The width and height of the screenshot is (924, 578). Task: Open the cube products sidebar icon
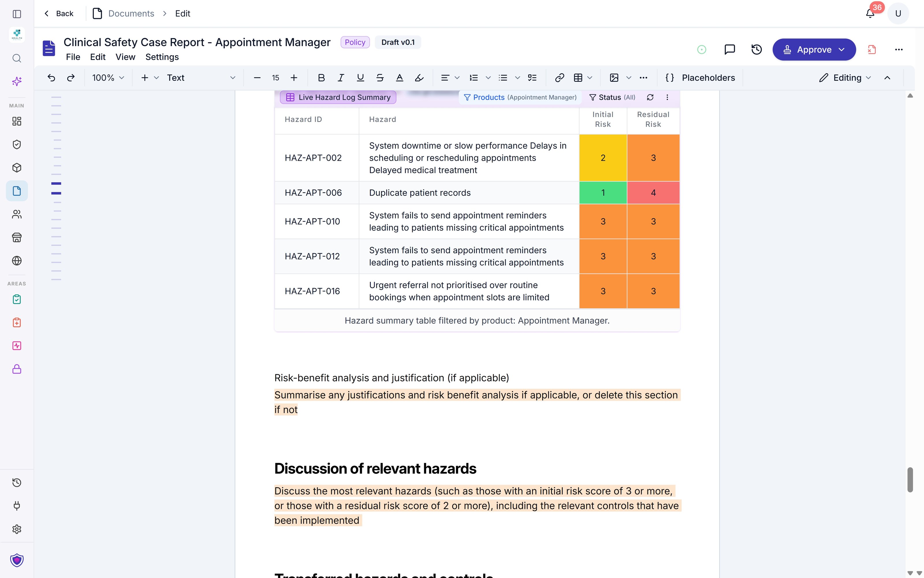tap(17, 168)
